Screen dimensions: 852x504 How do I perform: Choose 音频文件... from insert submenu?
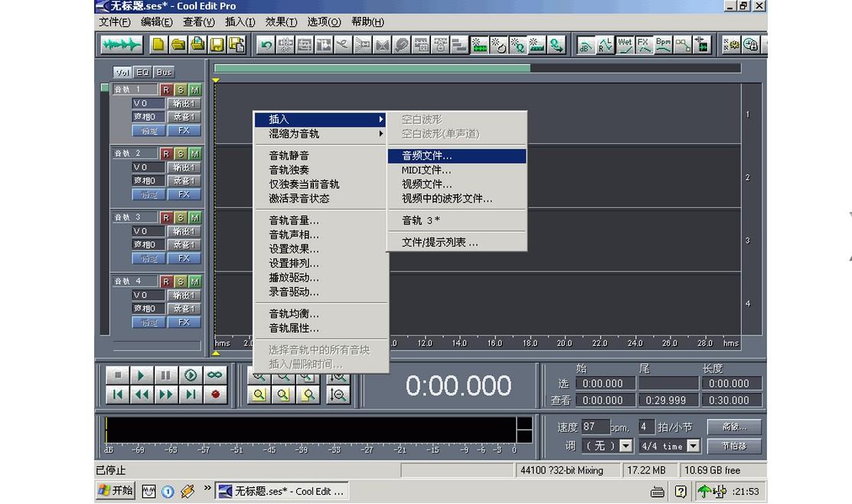(457, 156)
